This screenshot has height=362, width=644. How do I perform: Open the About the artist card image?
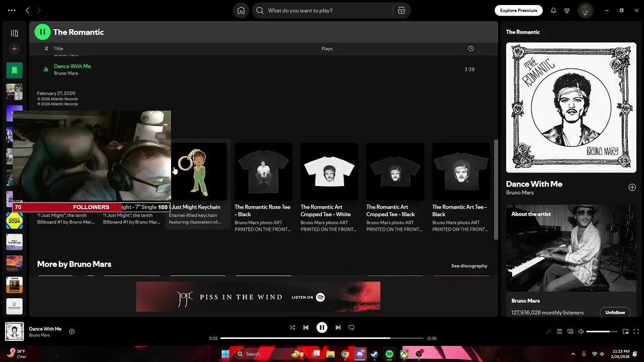(x=571, y=248)
